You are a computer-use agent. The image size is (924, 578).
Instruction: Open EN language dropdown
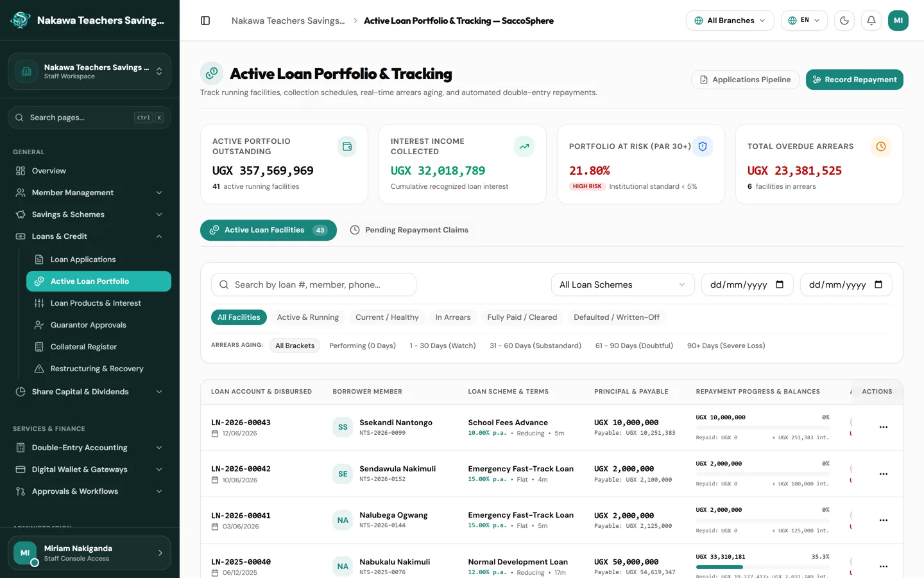(x=804, y=21)
